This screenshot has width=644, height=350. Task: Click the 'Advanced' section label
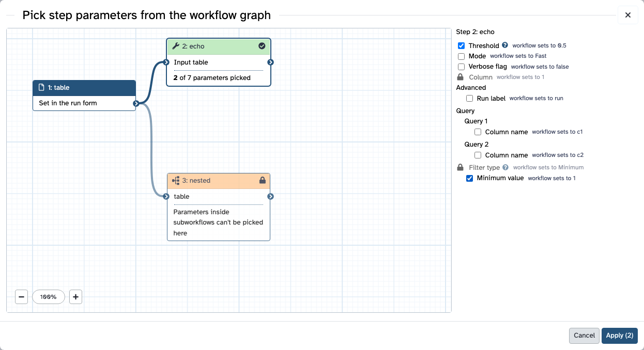pos(471,88)
